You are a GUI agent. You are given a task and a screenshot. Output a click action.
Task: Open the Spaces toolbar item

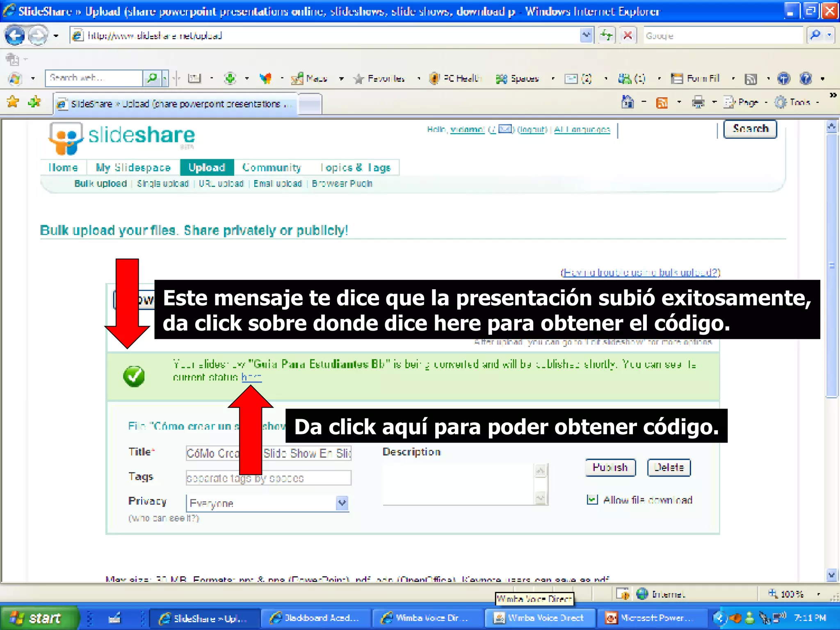coord(517,78)
